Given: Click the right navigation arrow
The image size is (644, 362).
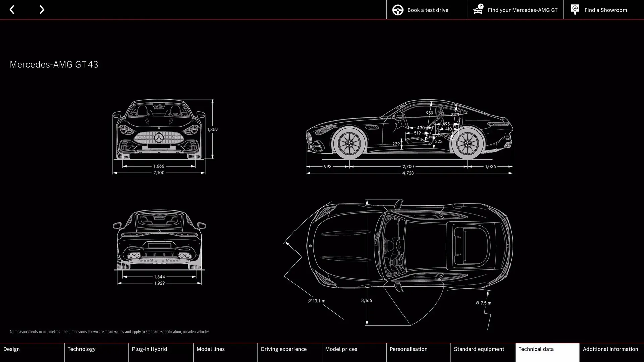Looking at the screenshot, I should click(42, 10).
